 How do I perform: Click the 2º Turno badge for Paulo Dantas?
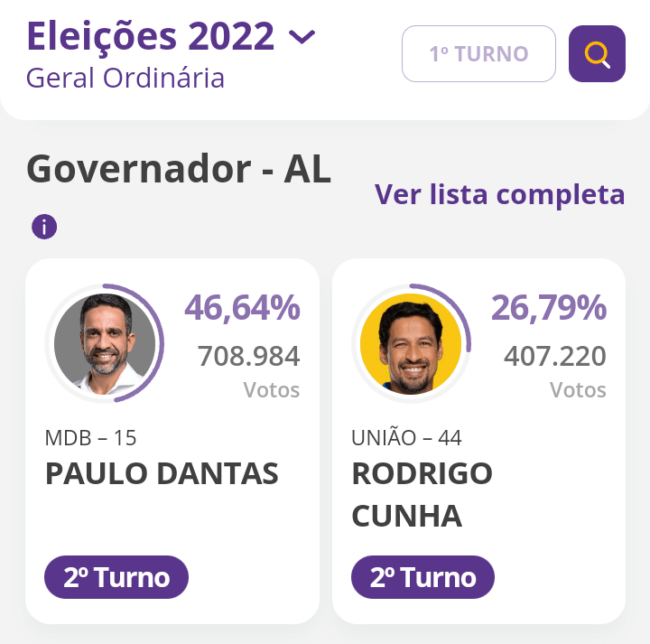click(x=116, y=577)
